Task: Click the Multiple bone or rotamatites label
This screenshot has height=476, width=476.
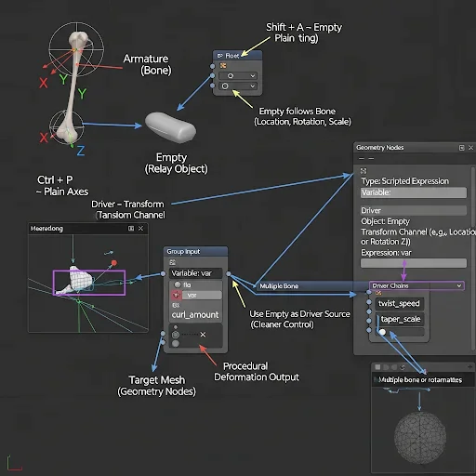Action: (420, 380)
